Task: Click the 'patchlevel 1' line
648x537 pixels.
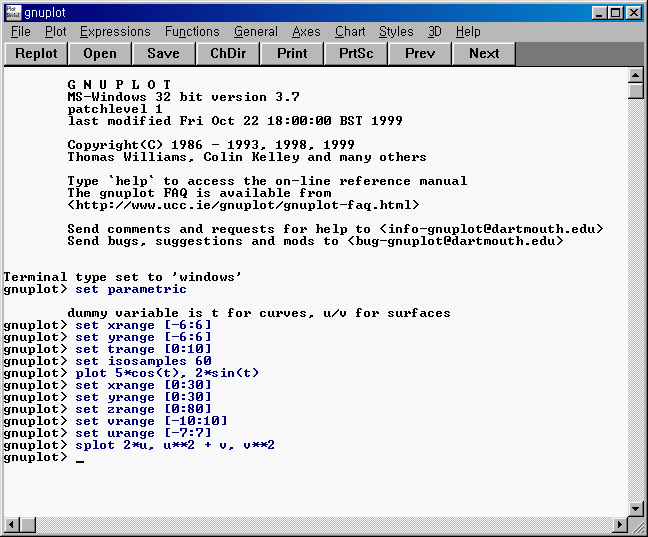Action: click(x=114, y=109)
